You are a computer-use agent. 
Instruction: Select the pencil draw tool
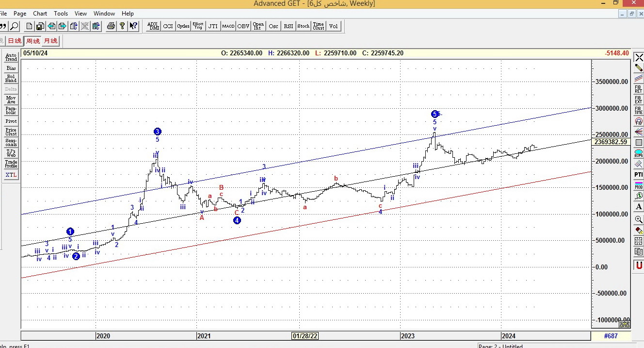click(639, 68)
